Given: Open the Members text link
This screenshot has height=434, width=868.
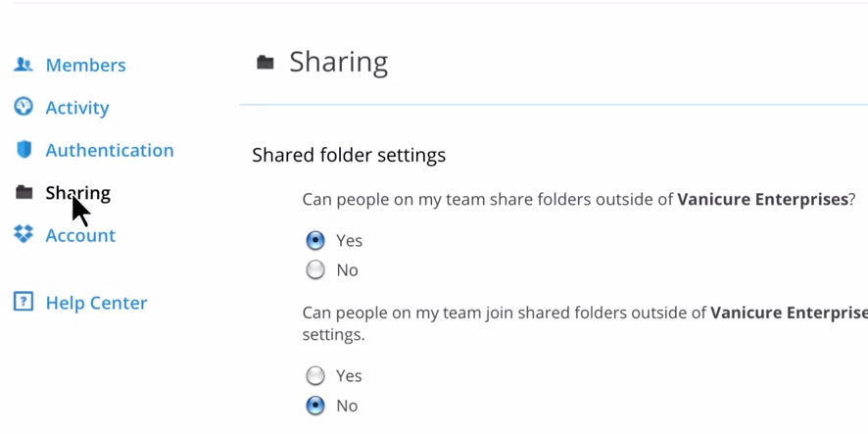Looking at the screenshot, I should pyautogui.click(x=85, y=65).
